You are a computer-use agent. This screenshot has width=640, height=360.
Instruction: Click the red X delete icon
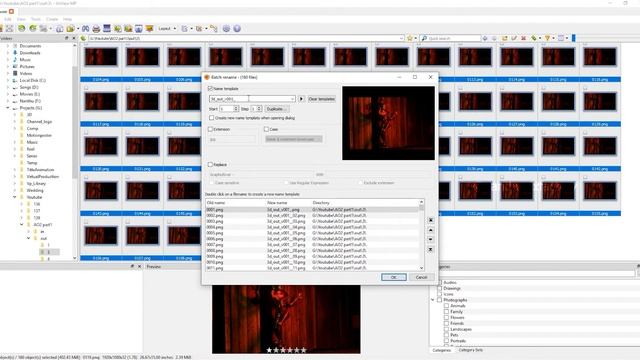click(523, 38)
